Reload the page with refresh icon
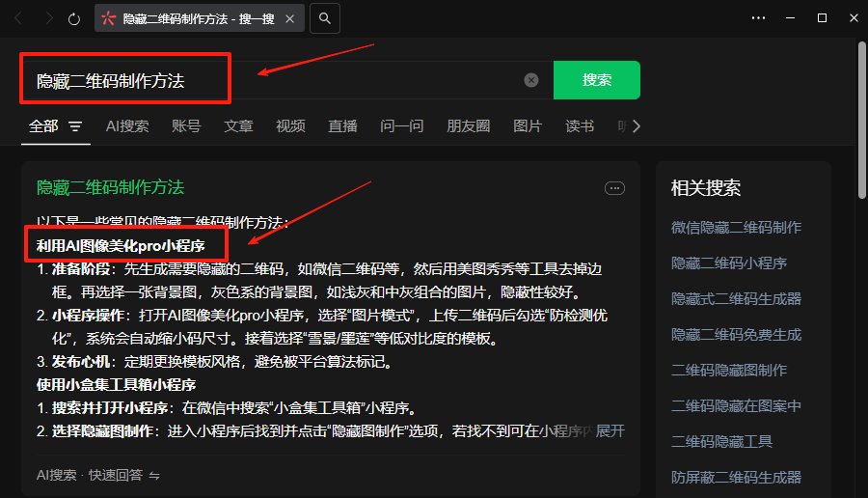The height and width of the screenshot is (498, 868). [x=74, y=19]
